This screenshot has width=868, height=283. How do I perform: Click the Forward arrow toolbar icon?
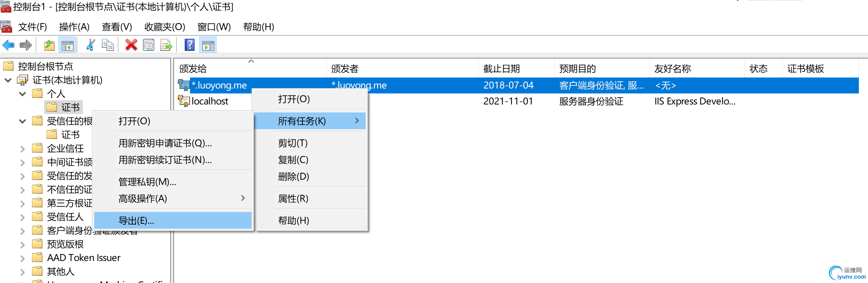[25, 46]
